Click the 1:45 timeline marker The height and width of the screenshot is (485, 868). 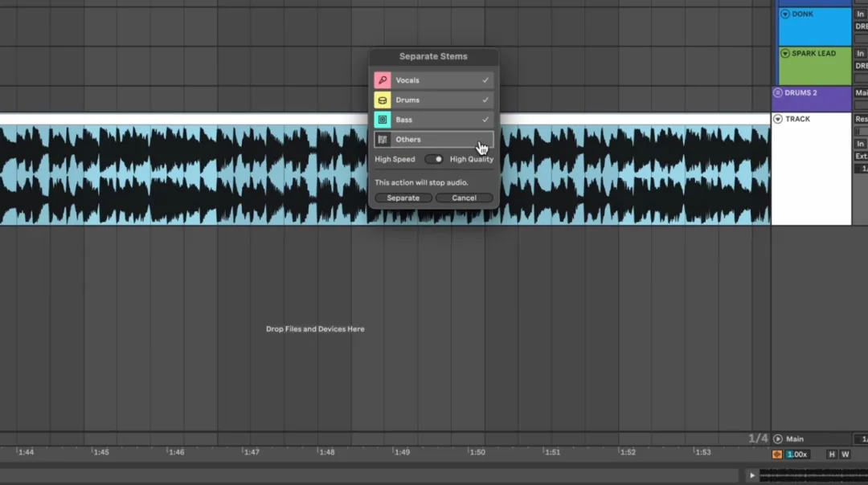point(101,452)
